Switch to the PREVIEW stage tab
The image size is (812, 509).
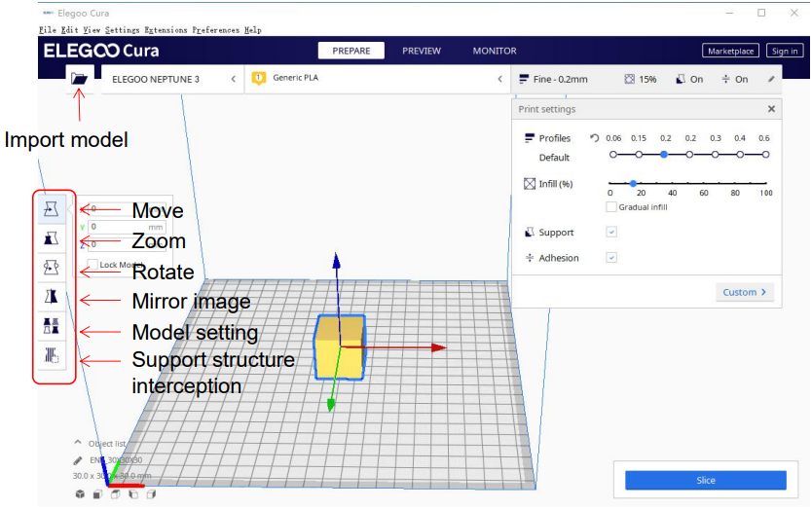click(x=422, y=51)
